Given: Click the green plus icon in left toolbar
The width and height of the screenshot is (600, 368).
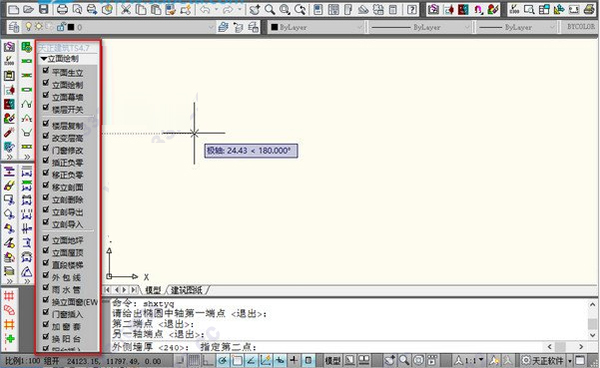Looking at the screenshot, I should (x=9, y=339).
